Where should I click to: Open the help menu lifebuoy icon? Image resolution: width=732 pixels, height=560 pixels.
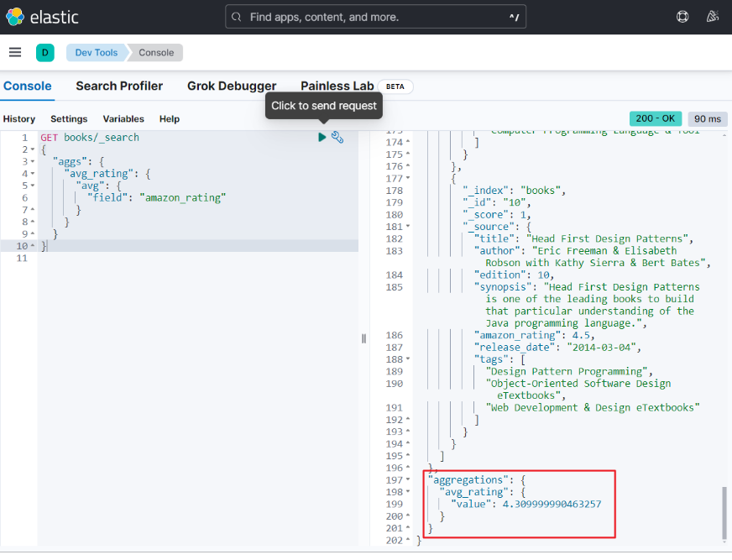(x=682, y=17)
